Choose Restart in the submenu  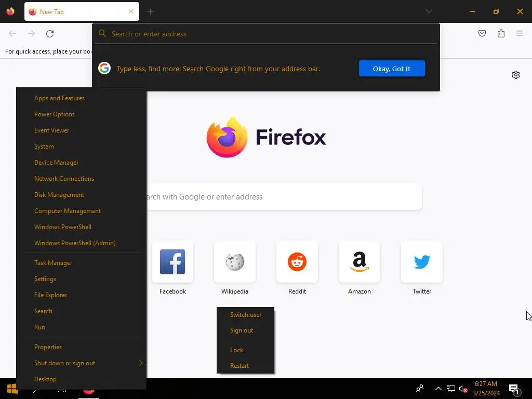240,366
